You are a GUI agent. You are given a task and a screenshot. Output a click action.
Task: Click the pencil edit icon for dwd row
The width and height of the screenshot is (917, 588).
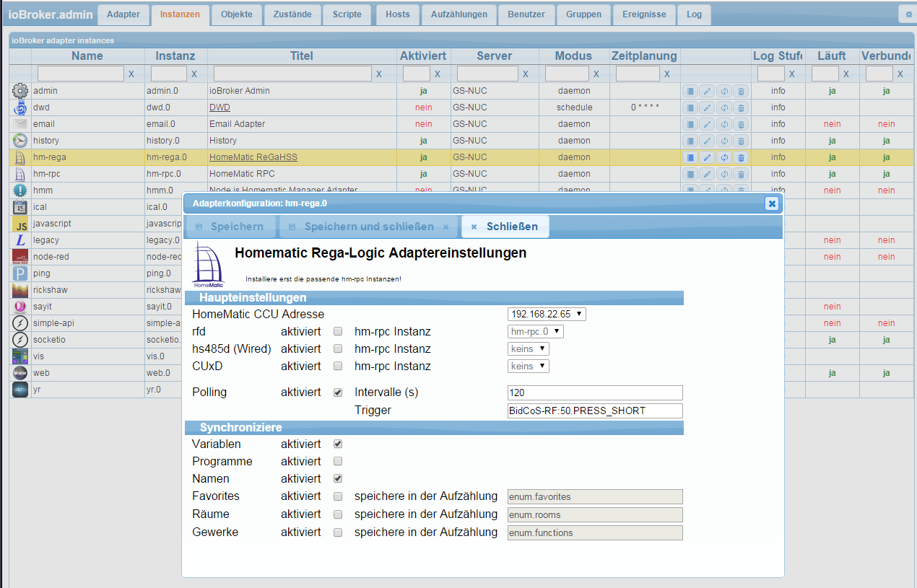[x=707, y=107]
